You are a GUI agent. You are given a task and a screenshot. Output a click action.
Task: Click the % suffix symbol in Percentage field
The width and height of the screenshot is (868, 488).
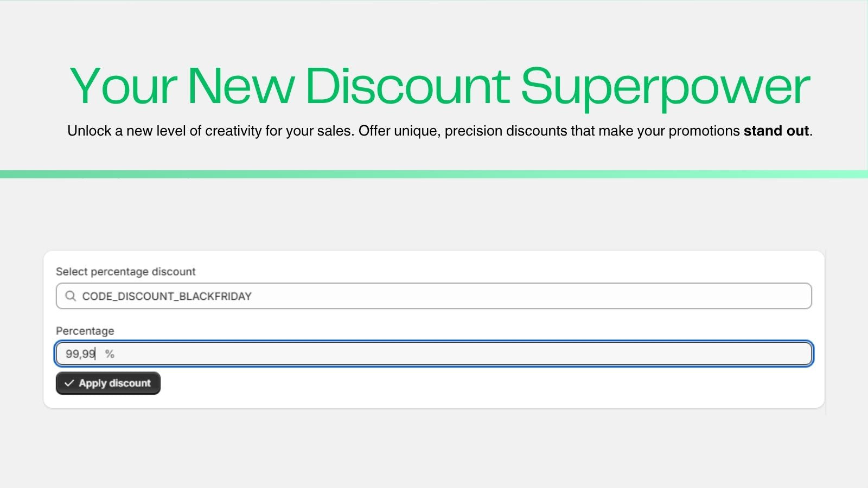(x=110, y=354)
